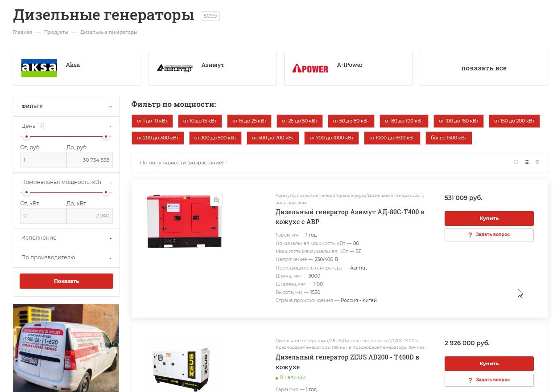Click the price До, руб input field

(90, 160)
